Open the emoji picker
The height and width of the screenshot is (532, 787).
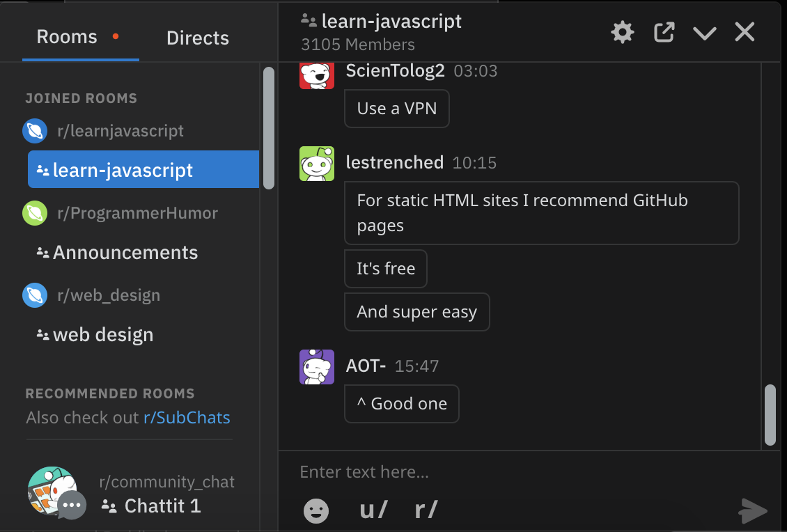tap(316, 510)
